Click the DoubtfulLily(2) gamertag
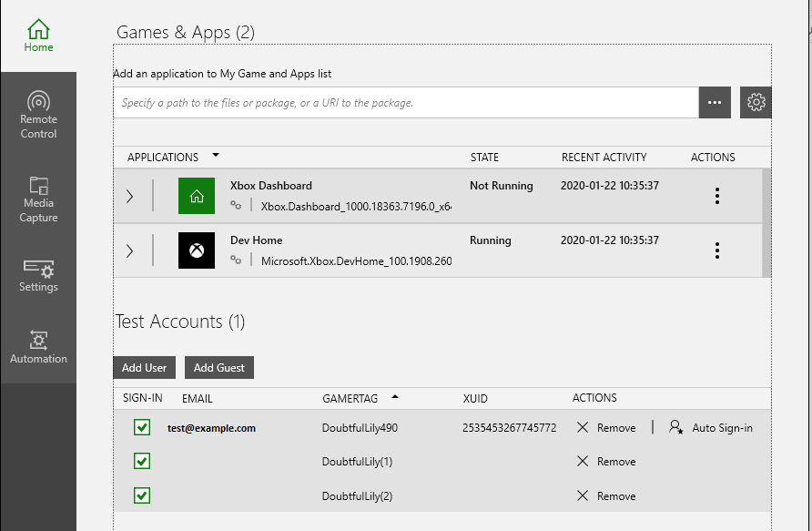This screenshot has width=812, height=531. pyautogui.click(x=358, y=496)
